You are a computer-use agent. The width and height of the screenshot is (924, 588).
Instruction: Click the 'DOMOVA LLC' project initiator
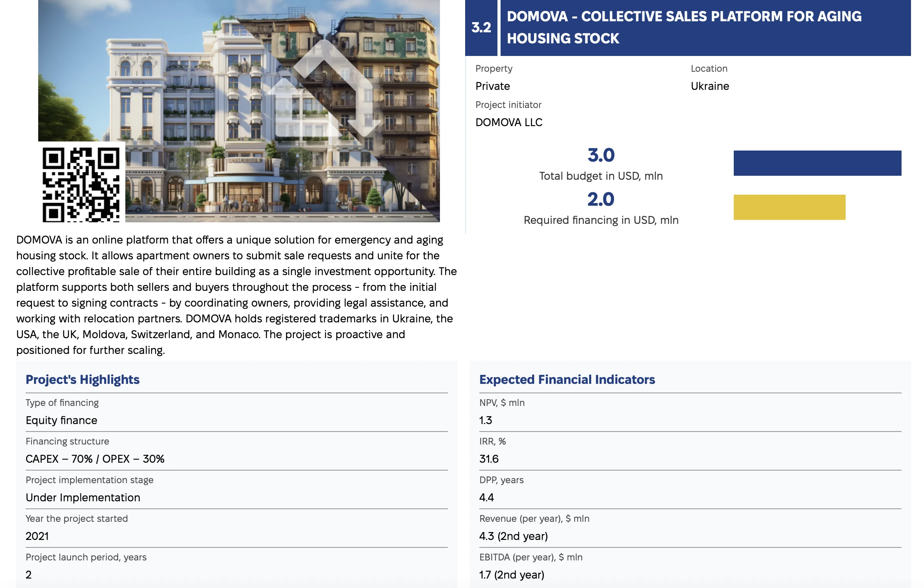(x=509, y=122)
